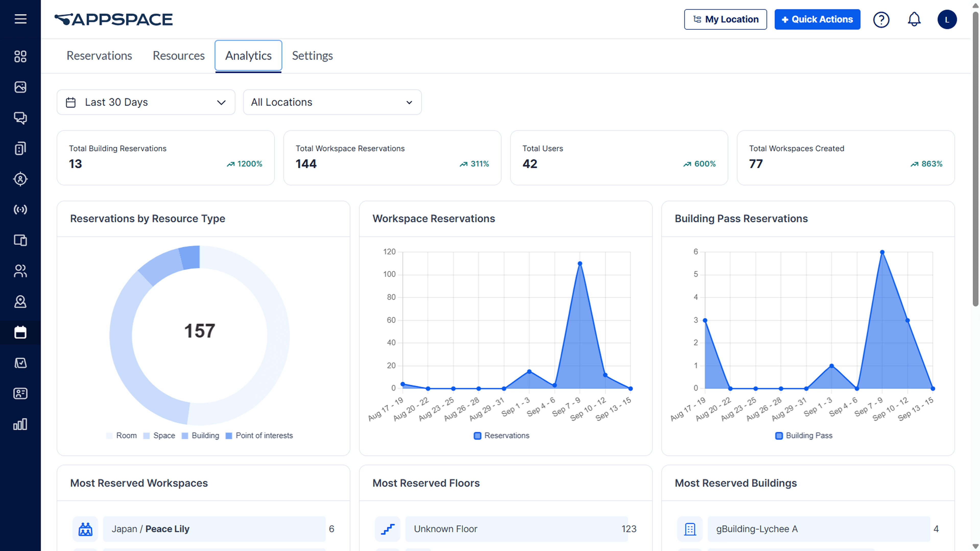
Task: Open the image library sidebar icon
Action: tap(20, 87)
